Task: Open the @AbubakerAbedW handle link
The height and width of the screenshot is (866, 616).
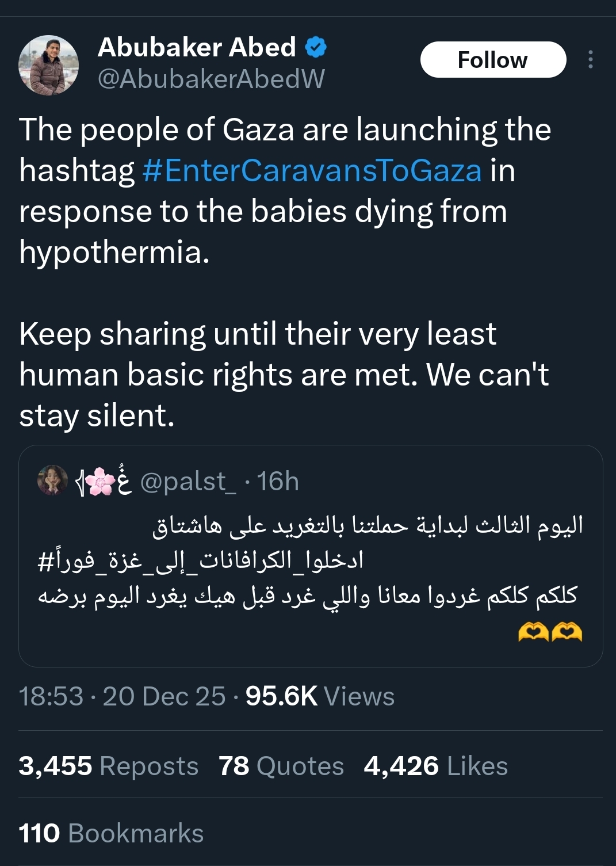Action: coord(211,79)
